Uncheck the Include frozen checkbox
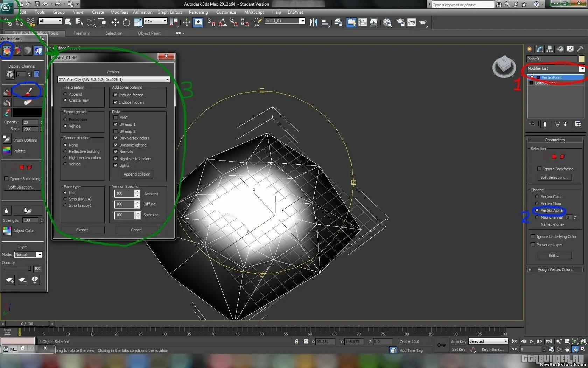The height and width of the screenshot is (368, 588). pos(115,95)
